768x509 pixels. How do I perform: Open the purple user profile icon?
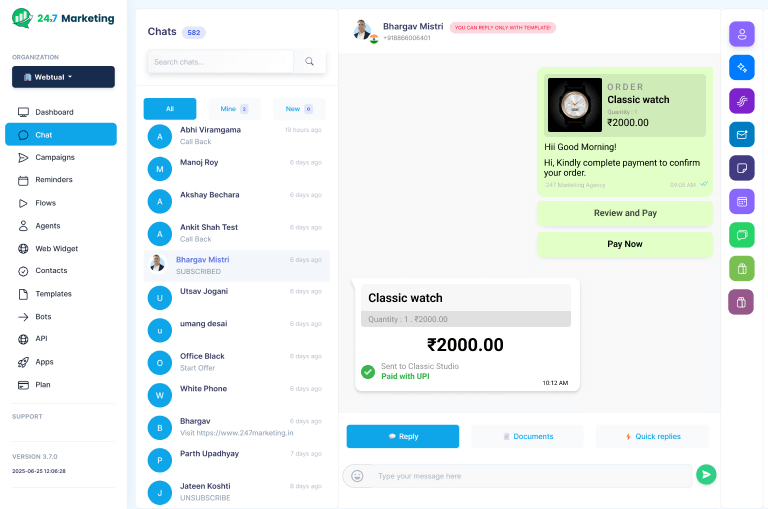point(742,34)
